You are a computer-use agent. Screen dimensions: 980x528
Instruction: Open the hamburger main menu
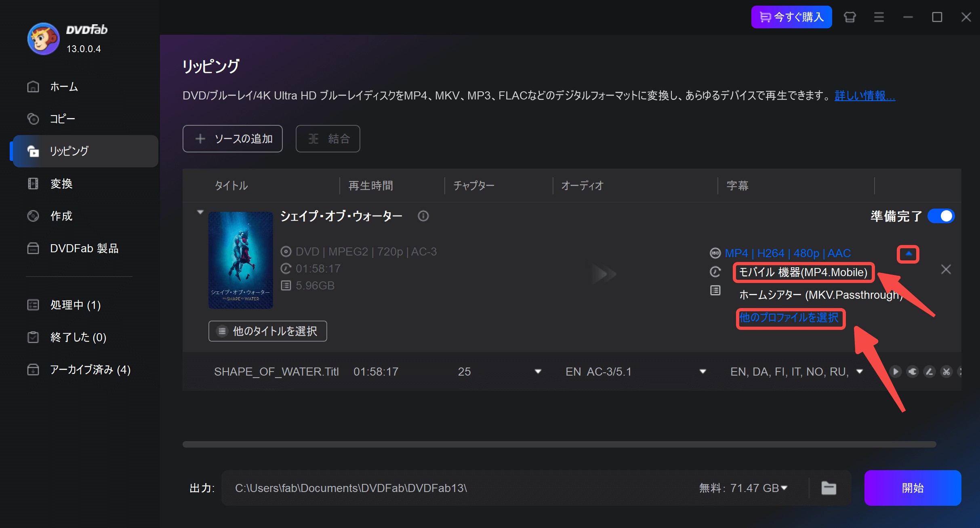pyautogui.click(x=879, y=17)
